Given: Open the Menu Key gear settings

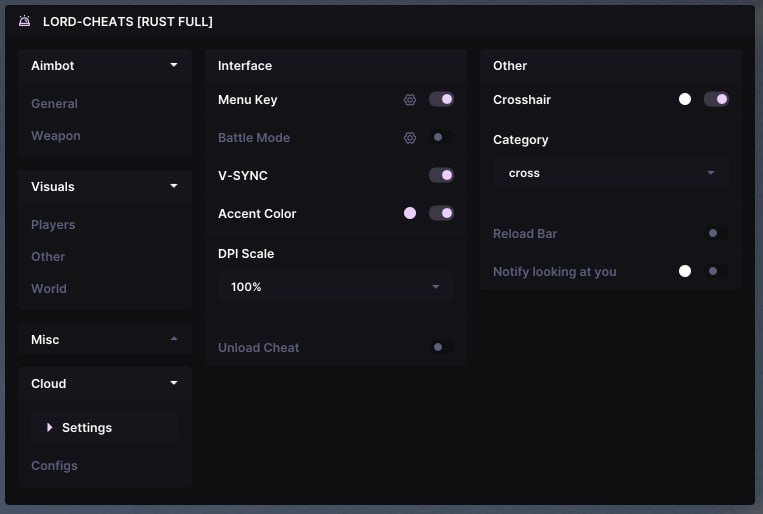Looking at the screenshot, I should [410, 100].
